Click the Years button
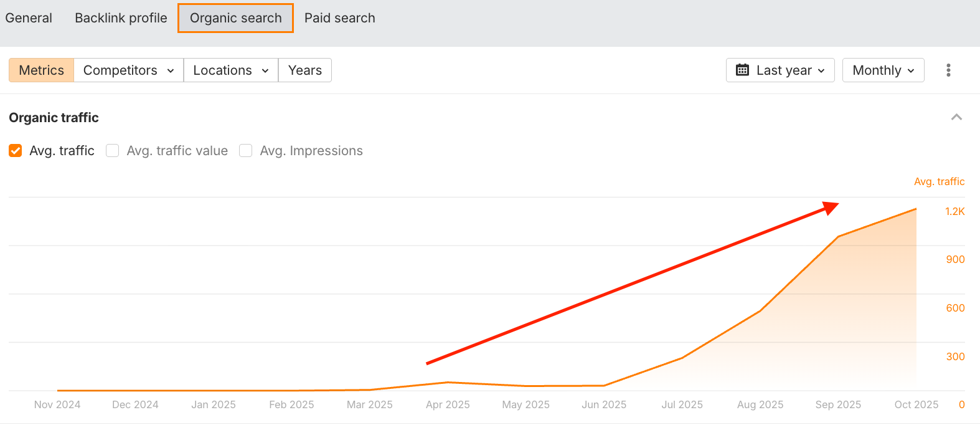Image resolution: width=980 pixels, height=425 pixels. [304, 70]
